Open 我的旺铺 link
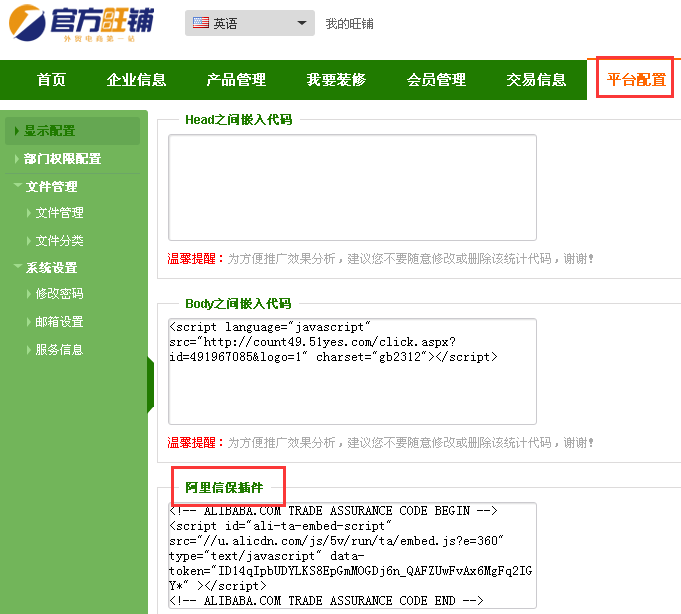681x614 pixels. point(350,23)
